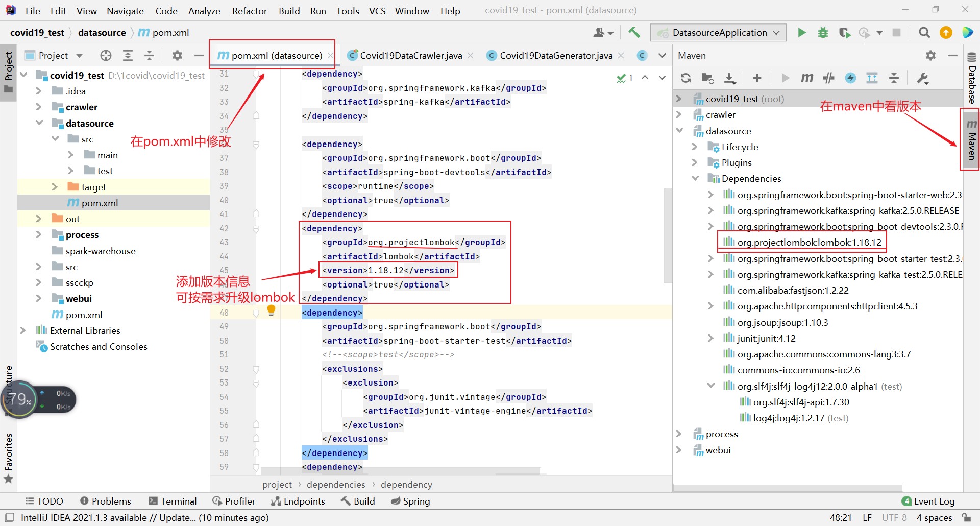The width and height of the screenshot is (980, 526).
Task: Click UTF-8 encoding in status bar
Action: (894, 517)
